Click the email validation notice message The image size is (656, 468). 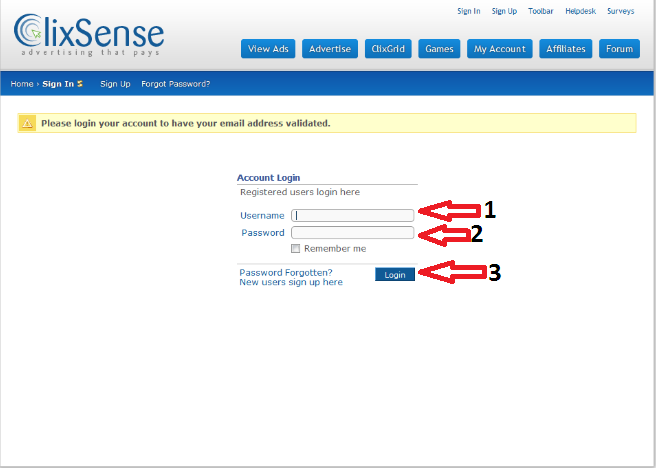(186, 123)
